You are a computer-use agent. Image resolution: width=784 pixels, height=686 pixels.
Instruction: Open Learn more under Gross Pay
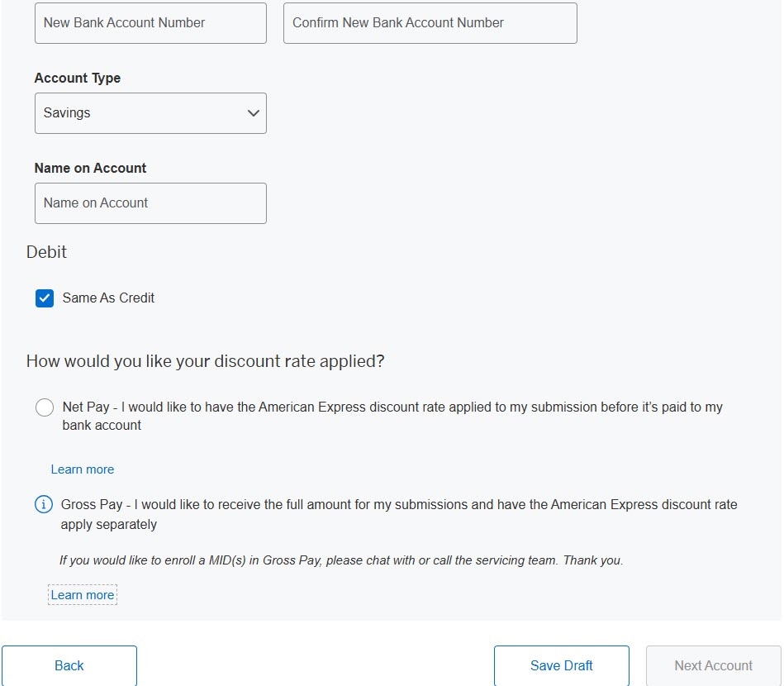click(x=83, y=594)
